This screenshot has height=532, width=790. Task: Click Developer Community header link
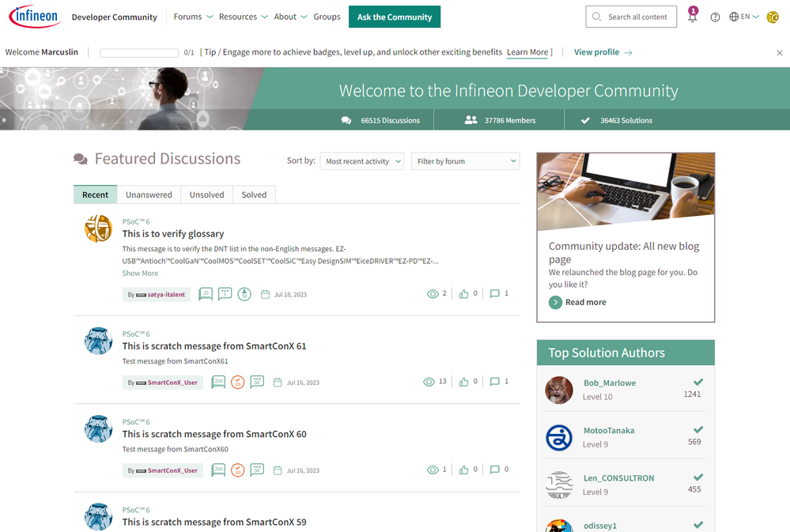pyautogui.click(x=115, y=17)
